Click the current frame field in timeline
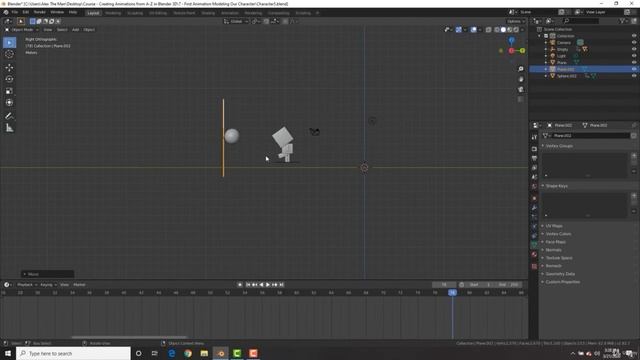The height and width of the screenshot is (360, 640). coord(444,285)
